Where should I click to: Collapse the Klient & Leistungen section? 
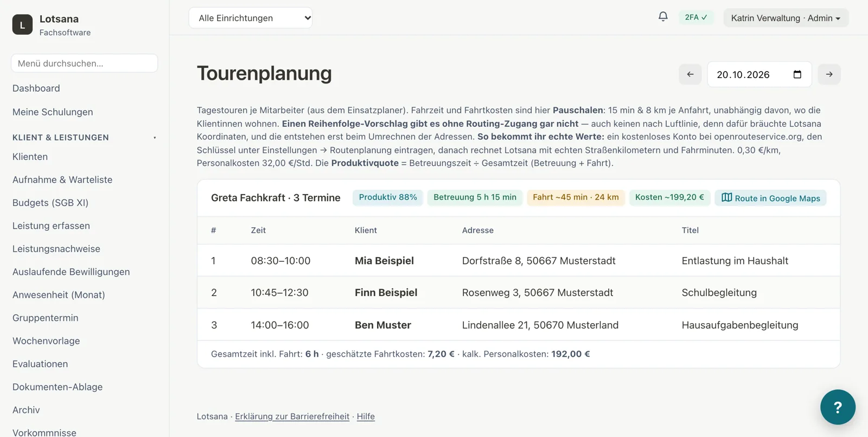point(84,138)
